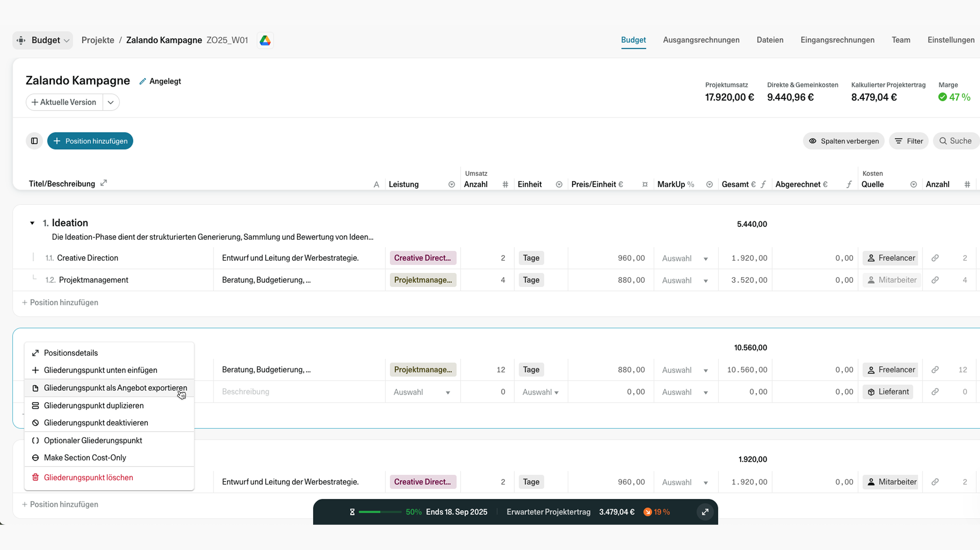Select Positionsdetails from the context menu

[x=109, y=353]
